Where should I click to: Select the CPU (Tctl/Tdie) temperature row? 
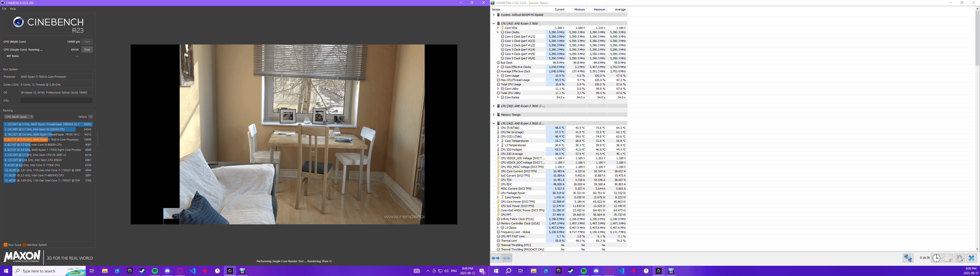pyautogui.click(x=559, y=128)
